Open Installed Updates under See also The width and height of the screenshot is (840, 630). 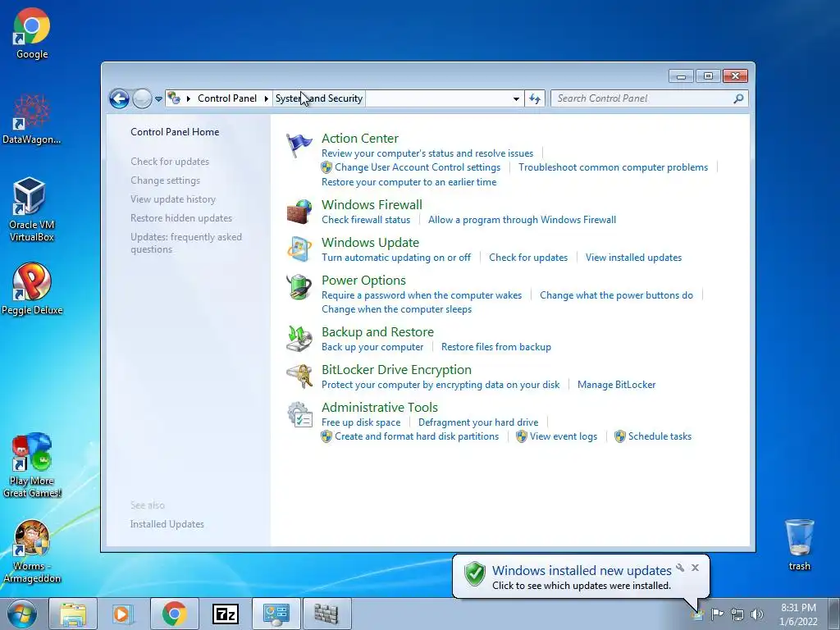167,524
